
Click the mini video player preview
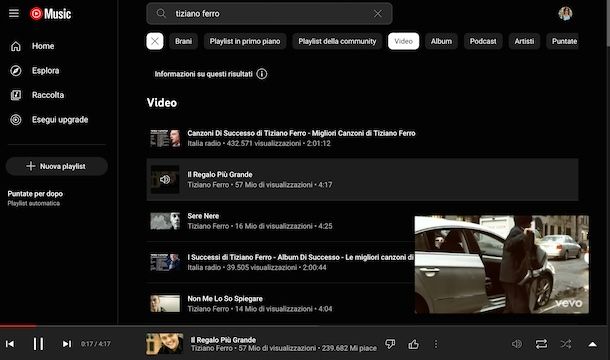501,264
